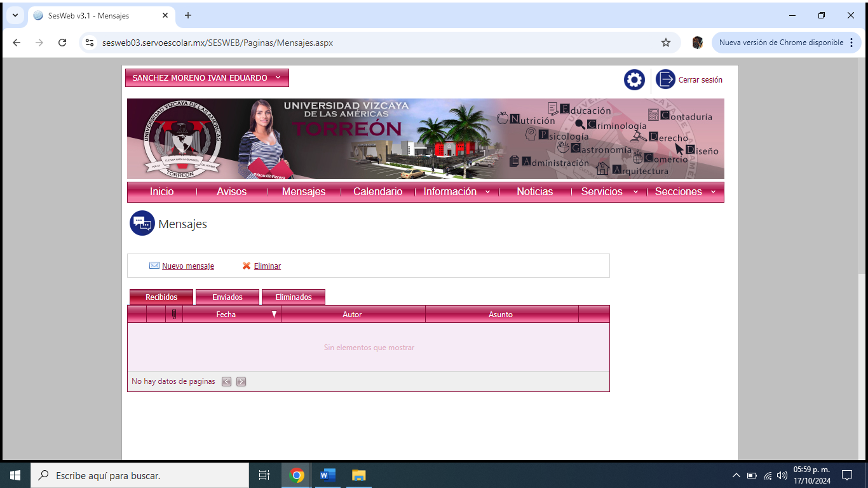Open the tab search chevron in Chrome
This screenshot has width=868, height=488.
tap(15, 15)
